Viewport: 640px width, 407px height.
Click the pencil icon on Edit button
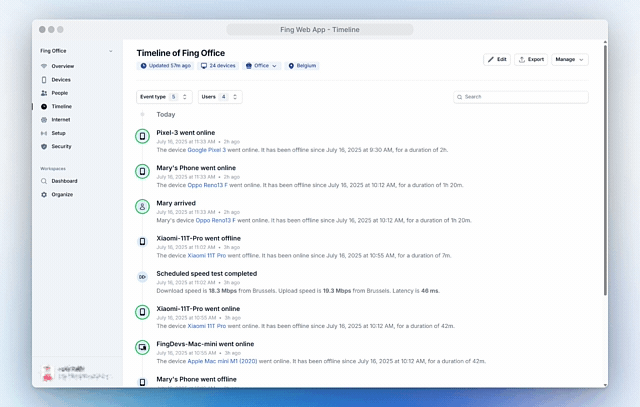(x=491, y=60)
